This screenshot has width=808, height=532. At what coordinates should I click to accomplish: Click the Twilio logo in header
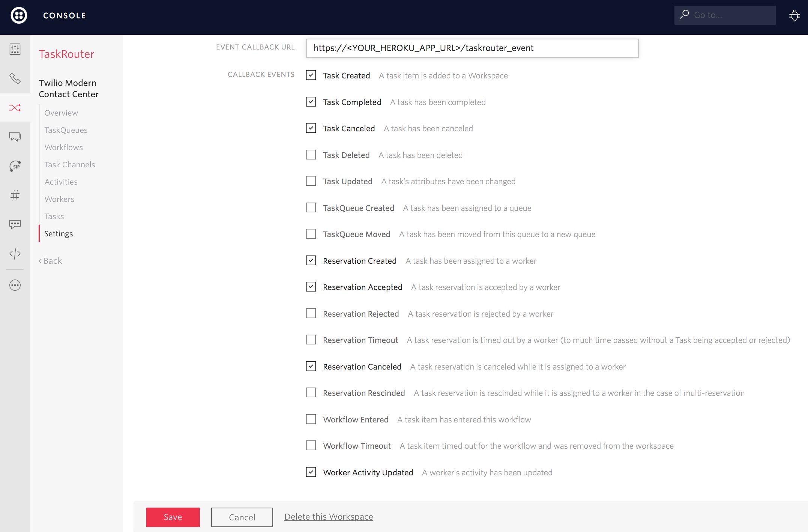click(x=19, y=15)
